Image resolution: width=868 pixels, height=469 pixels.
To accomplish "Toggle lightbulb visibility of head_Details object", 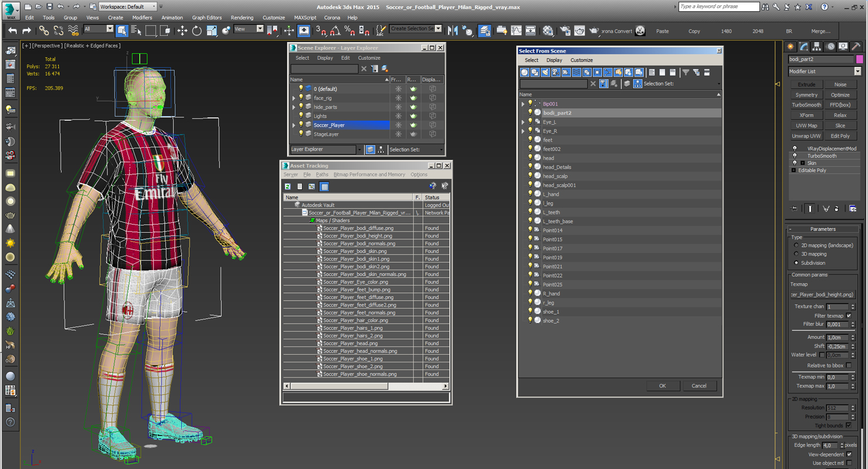I will pos(530,167).
